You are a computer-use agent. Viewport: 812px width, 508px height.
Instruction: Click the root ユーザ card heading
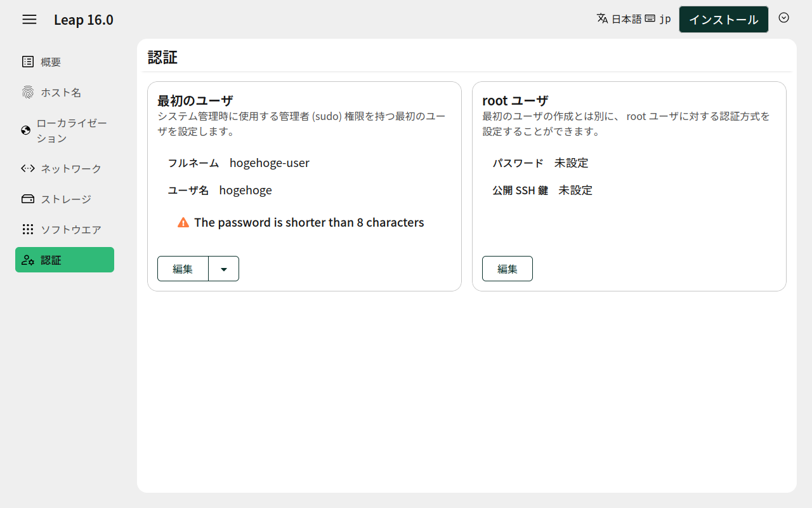pyautogui.click(x=515, y=100)
